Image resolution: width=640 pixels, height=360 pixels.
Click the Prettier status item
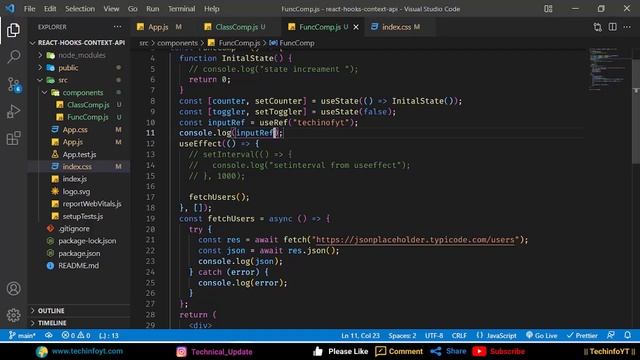[582, 336]
